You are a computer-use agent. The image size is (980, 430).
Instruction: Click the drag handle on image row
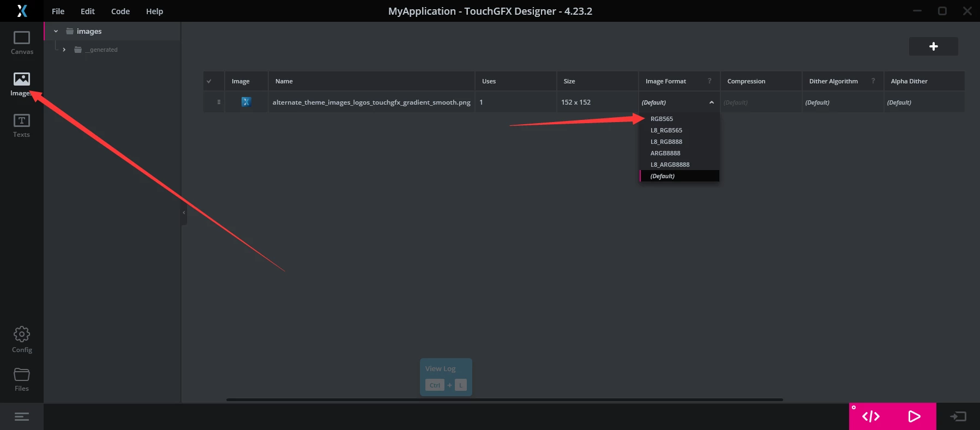219,102
